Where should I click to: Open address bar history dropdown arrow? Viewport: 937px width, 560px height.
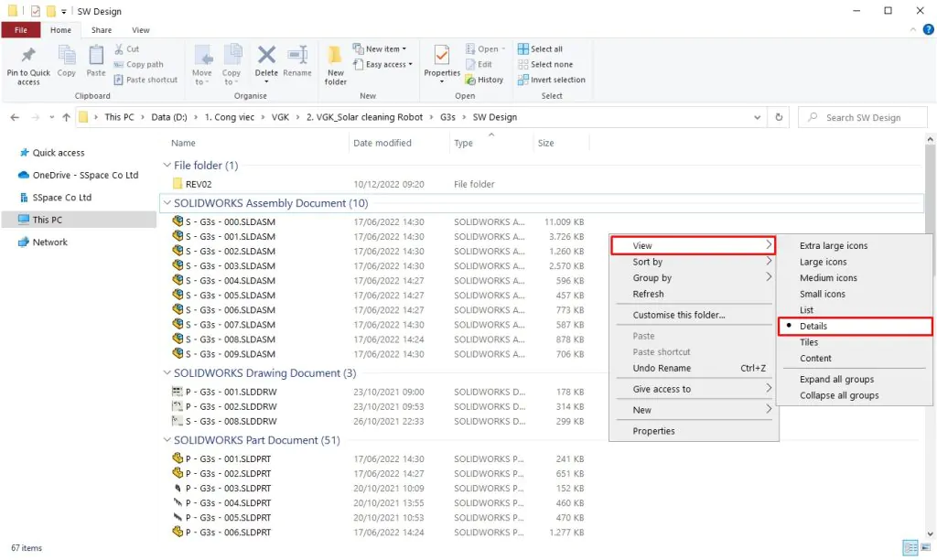coord(757,117)
